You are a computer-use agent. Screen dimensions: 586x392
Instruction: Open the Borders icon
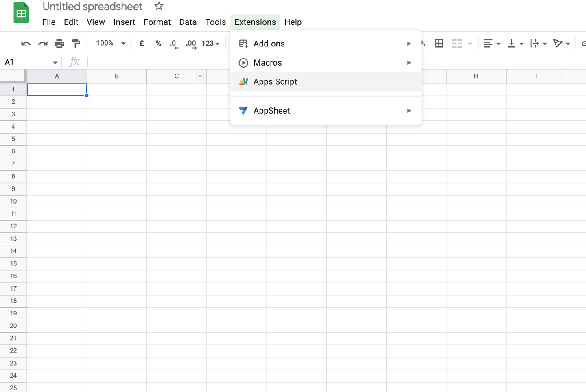[x=439, y=43]
